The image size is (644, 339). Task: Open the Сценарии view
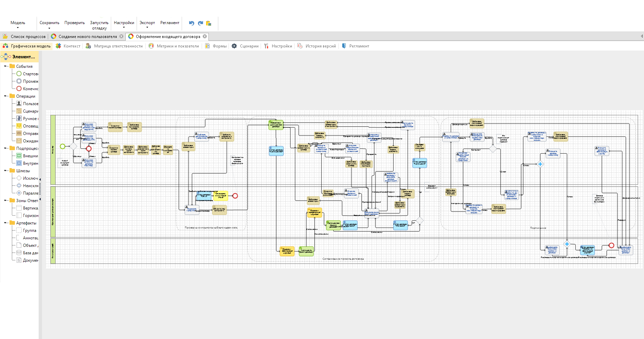coord(245,46)
